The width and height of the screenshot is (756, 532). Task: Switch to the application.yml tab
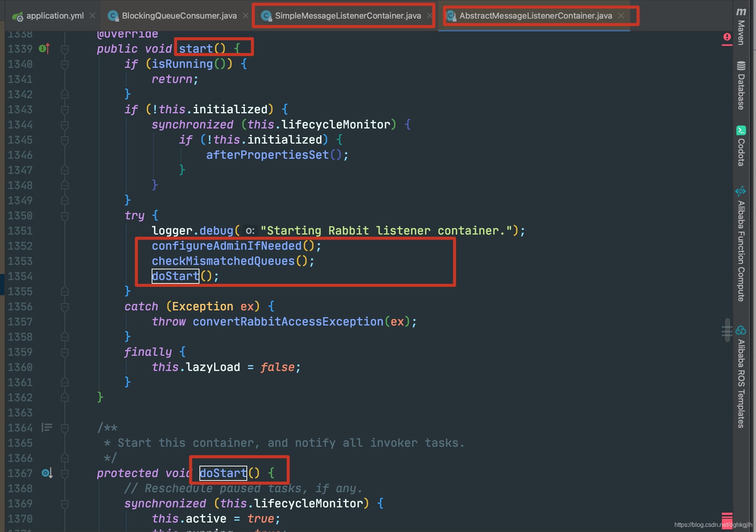(x=49, y=16)
